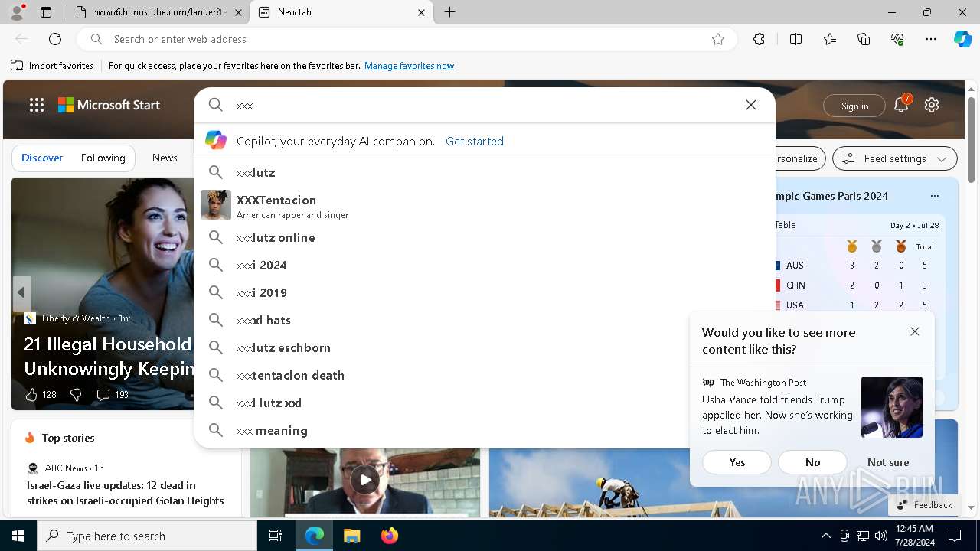Select the xxxlutz online suggestion
Screen dimensions: 980x551
(485, 237)
